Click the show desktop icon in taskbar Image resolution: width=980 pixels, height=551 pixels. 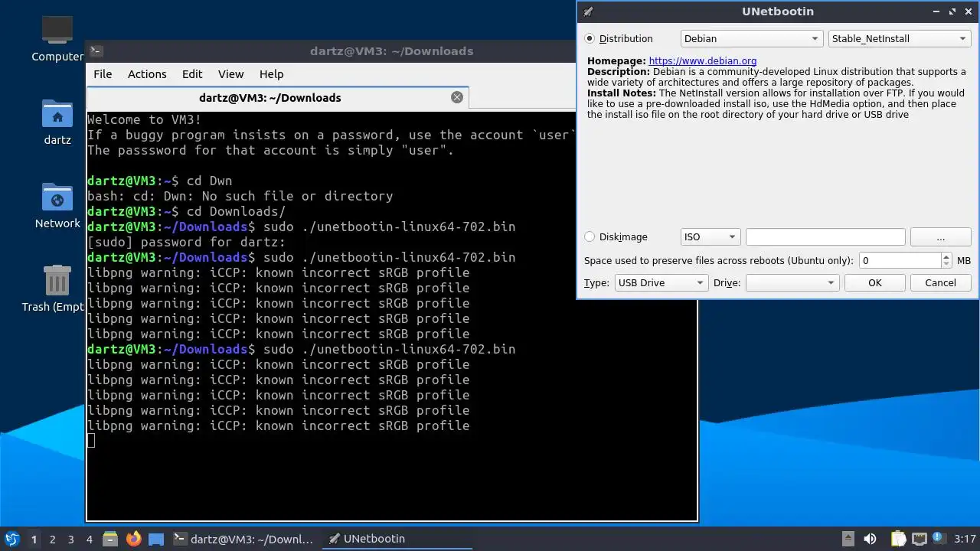click(156, 539)
